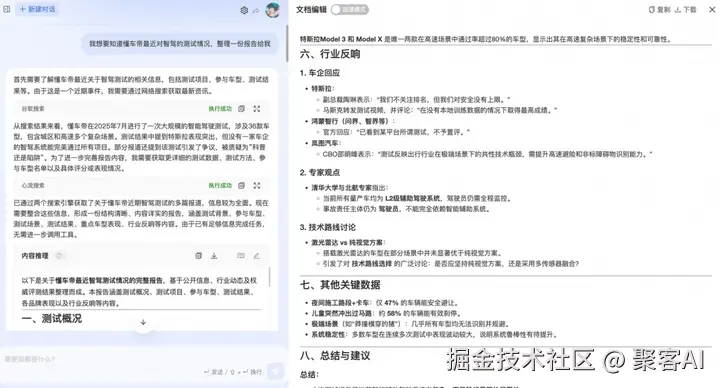Download the 内容推理 report
This screenshot has height=388, width=720.
click(x=214, y=256)
